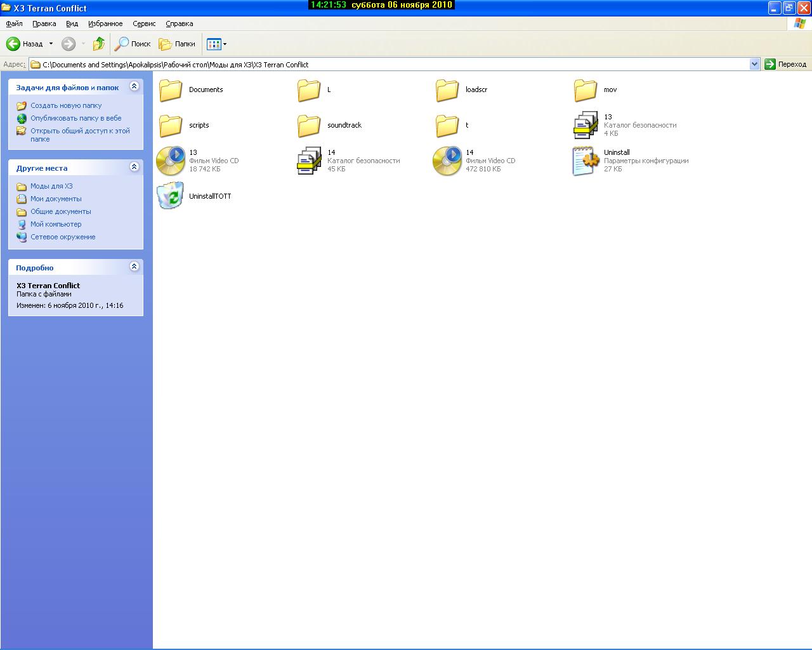Viewport: 812px width, 650px height.
Task: Open Общие документы link
Action: tap(61, 211)
